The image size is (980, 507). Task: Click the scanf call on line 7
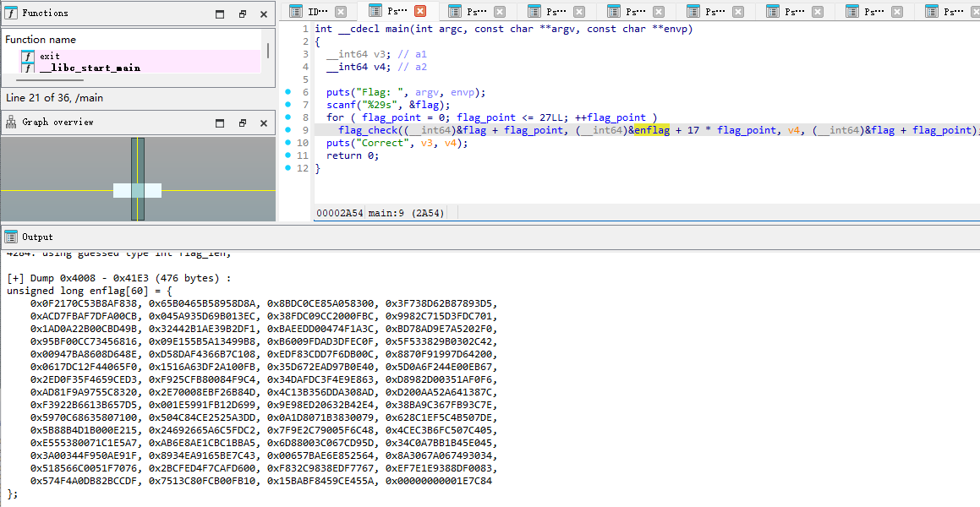click(x=342, y=105)
